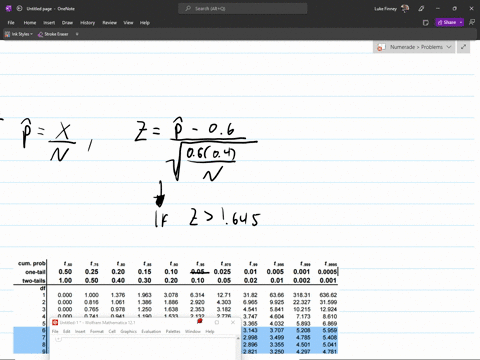Select the Stroke Eraser tool
This screenshot has width=480, height=360.
point(53,34)
